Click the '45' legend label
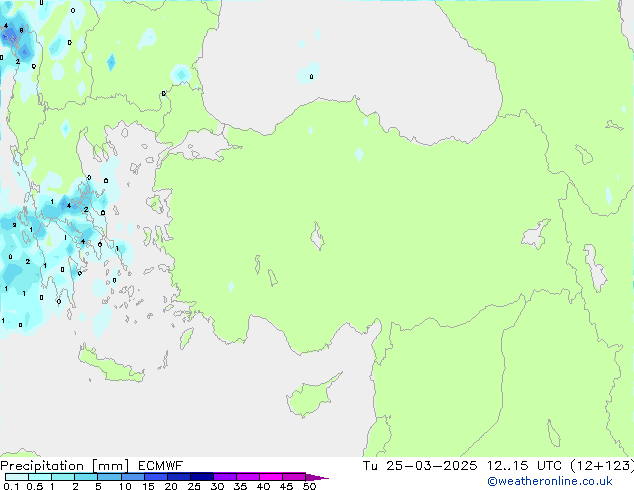 click(x=286, y=486)
